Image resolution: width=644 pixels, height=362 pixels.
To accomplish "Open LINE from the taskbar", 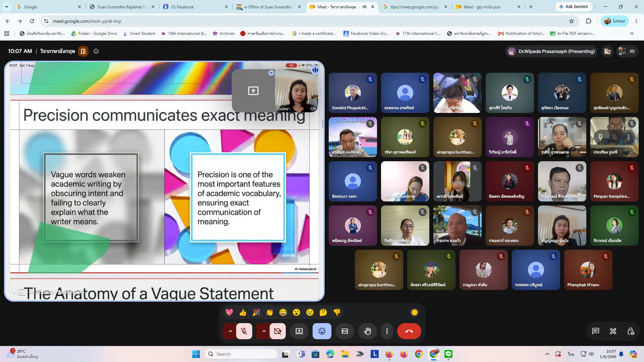I will point(448,354).
